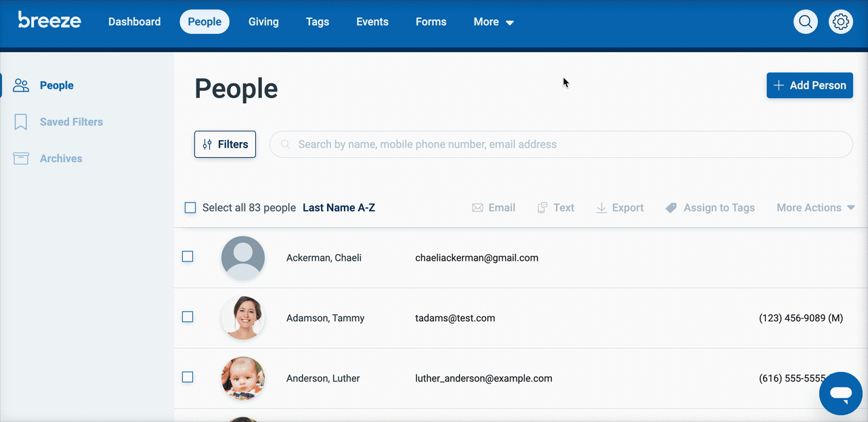Check the box for Anderson, Luther

(188, 377)
